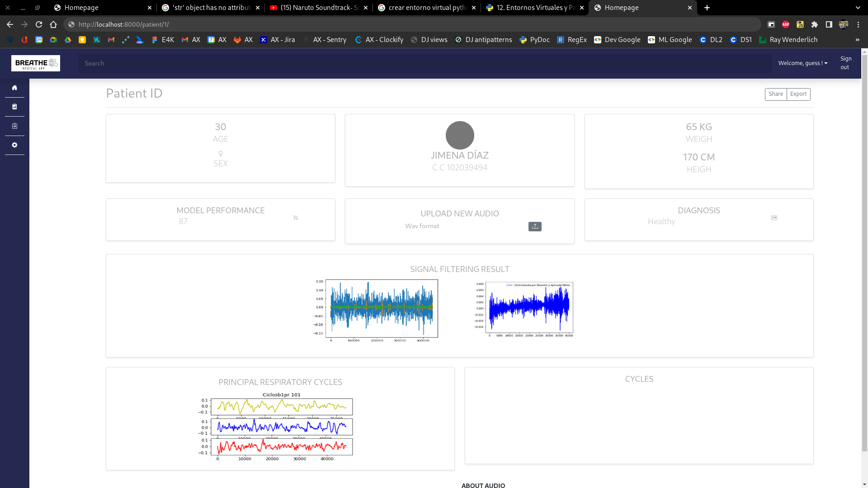
Task: Open the analytics clipboard icon in sidebar
Action: tap(14, 107)
